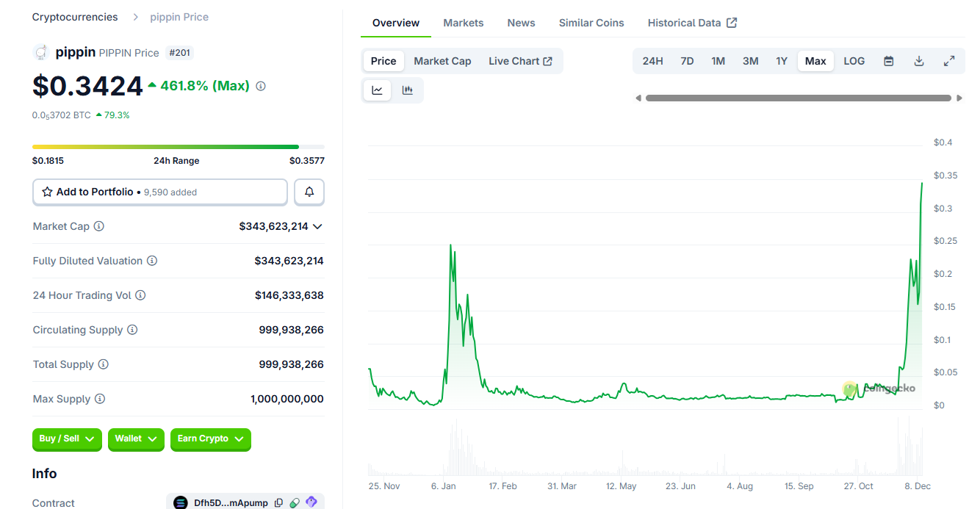Expand the Market Cap row details
The height and width of the screenshot is (509, 980).
click(x=317, y=226)
